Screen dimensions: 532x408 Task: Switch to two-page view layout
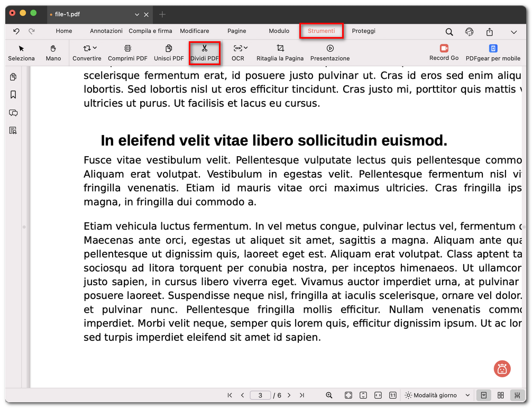pyautogui.click(x=500, y=395)
